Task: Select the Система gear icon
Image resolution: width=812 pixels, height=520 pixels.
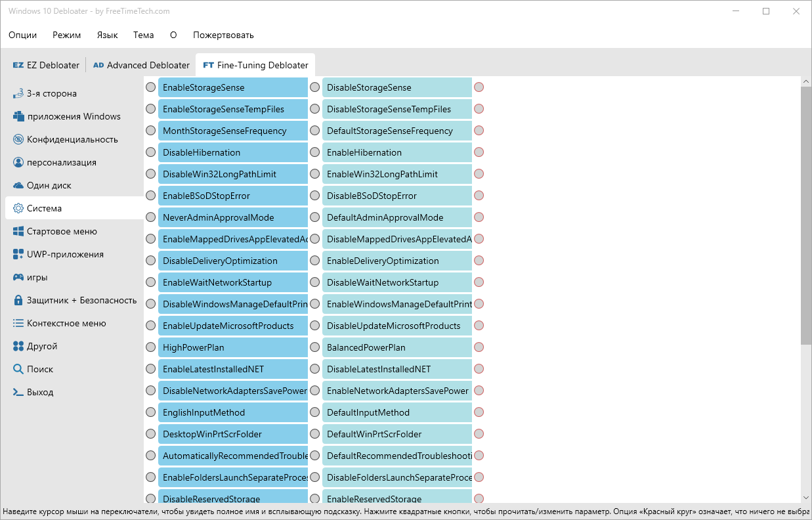Action: (18, 208)
